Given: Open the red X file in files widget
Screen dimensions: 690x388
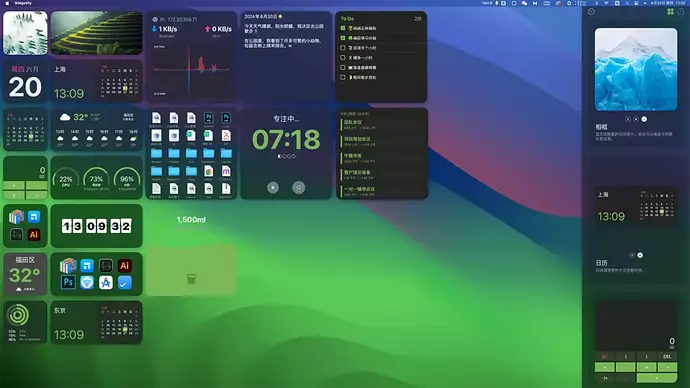Looking at the screenshot, I should click(x=226, y=135).
